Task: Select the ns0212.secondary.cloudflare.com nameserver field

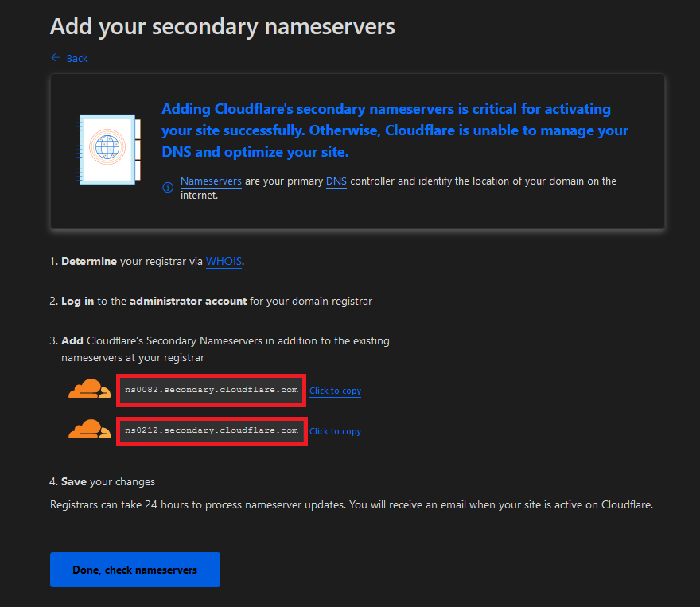Action: [x=212, y=430]
